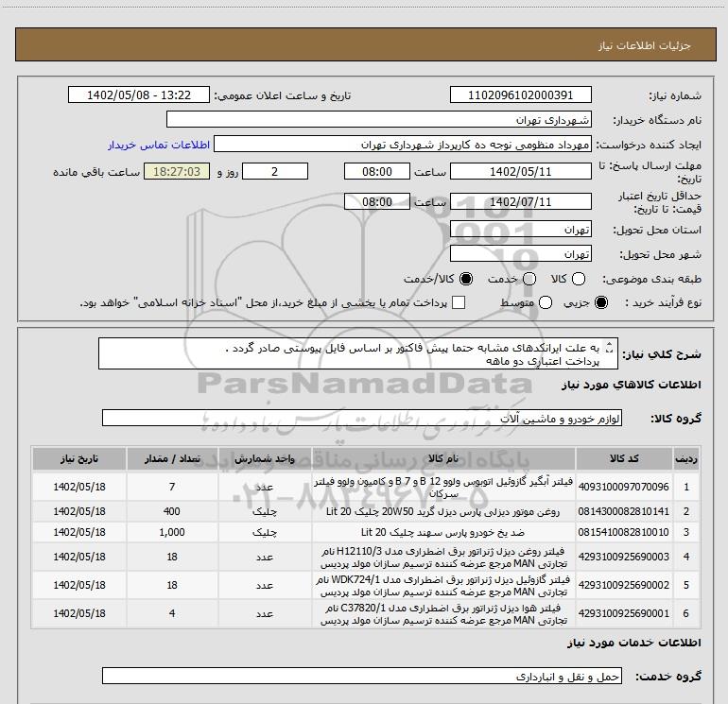Click the response deadline date 1402/05/11
Screen dimensions: 728x704
point(520,171)
